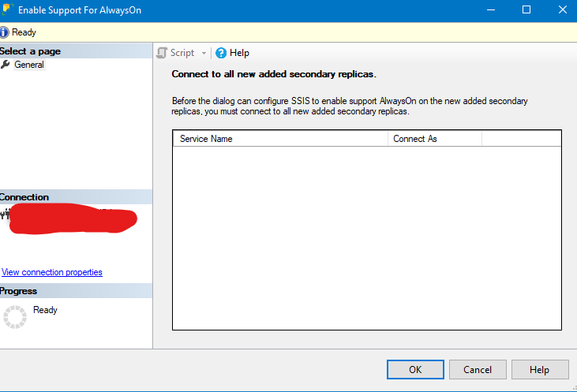Click the info icon beside Ready
Viewport: 577px width, 392px height.
pos(4,32)
